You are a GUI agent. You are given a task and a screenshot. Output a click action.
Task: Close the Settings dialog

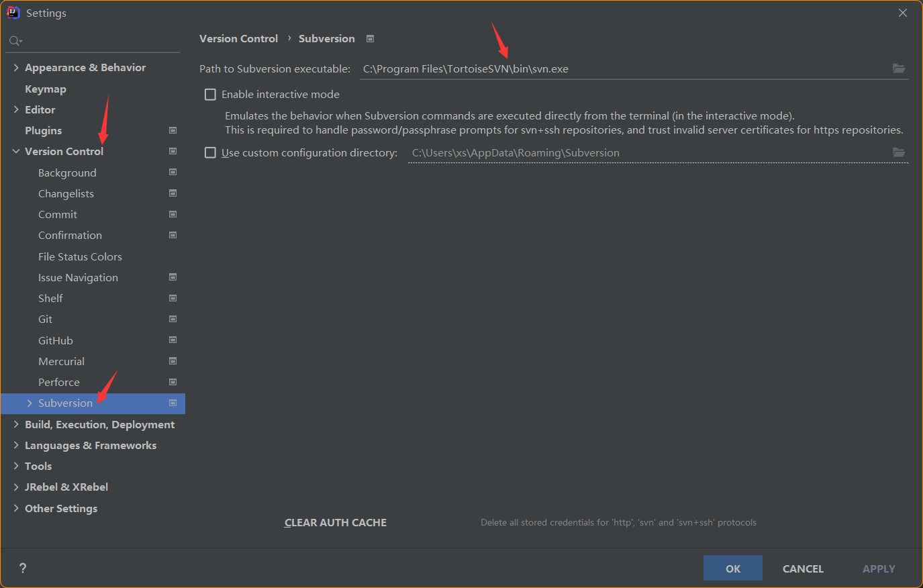pos(903,13)
